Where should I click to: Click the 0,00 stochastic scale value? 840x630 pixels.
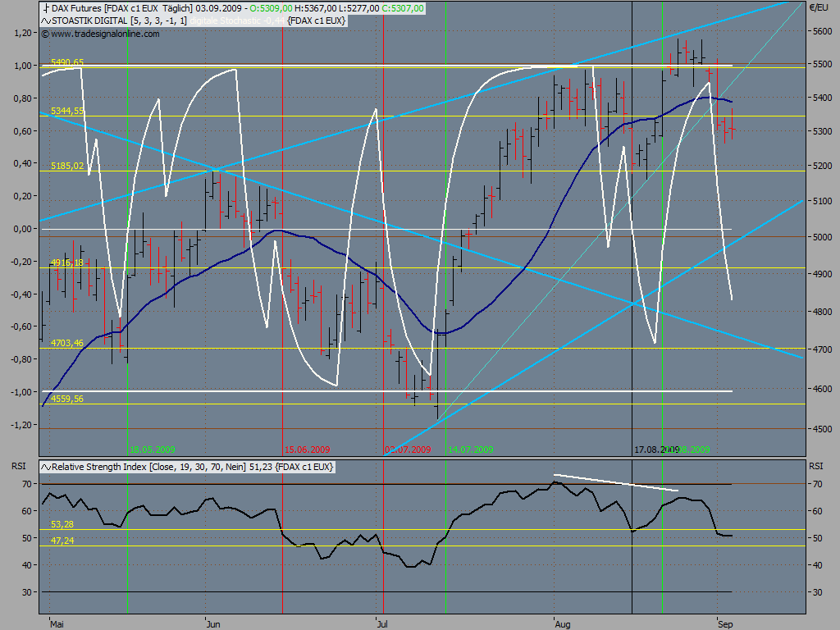click(x=22, y=229)
